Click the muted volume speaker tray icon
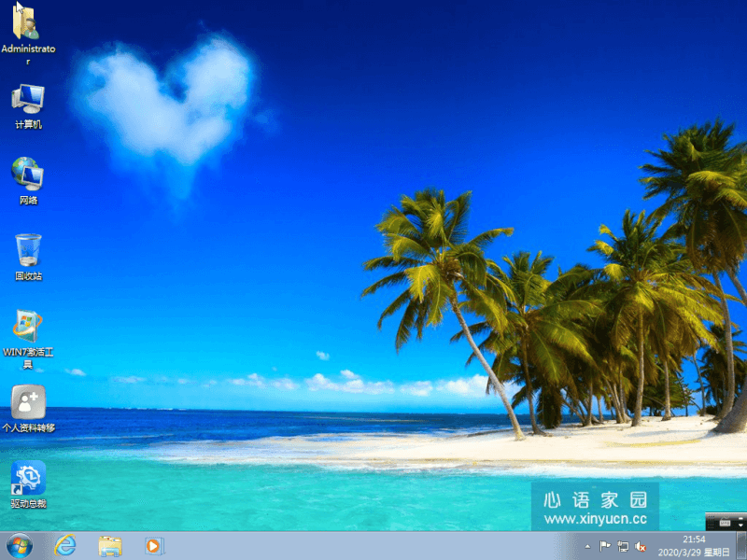This screenshot has width=747, height=560. pos(641,546)
